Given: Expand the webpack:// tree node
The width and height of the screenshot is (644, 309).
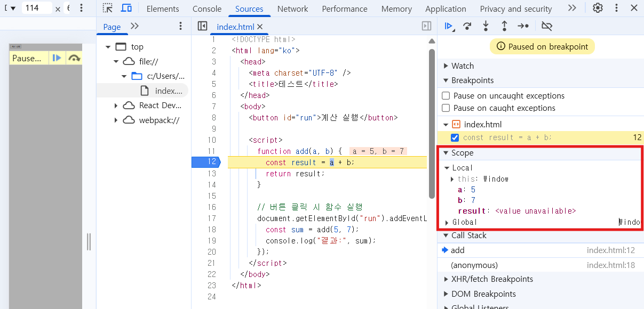Looking at the screenshot, I should pos(116,120).
